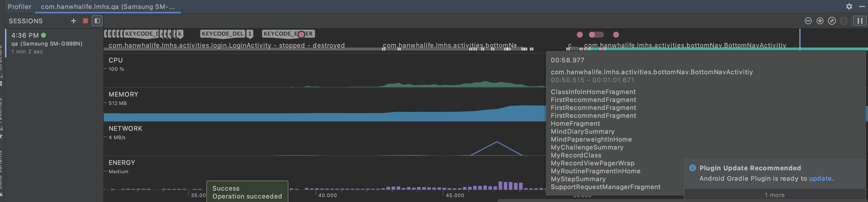Click MyChallengeSummary in the fragment list
868x202 pixels.
point(587,147)
